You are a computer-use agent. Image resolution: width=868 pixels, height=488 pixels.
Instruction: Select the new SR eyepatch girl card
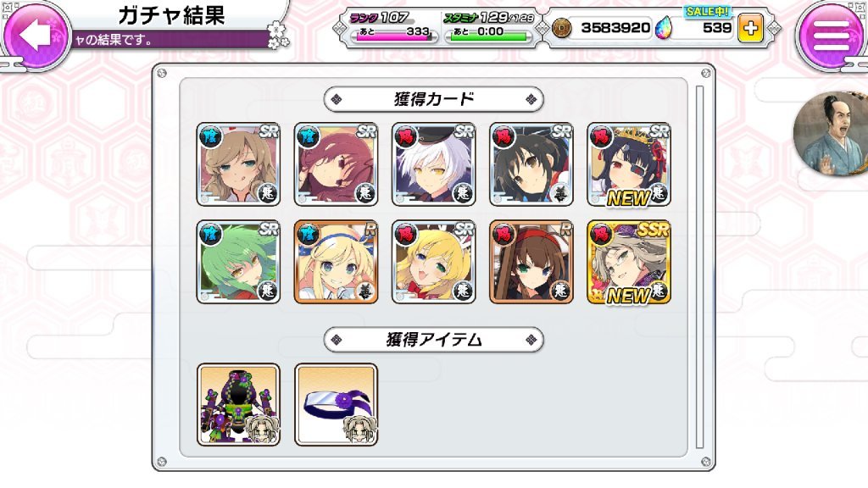(x=629, y=165)
